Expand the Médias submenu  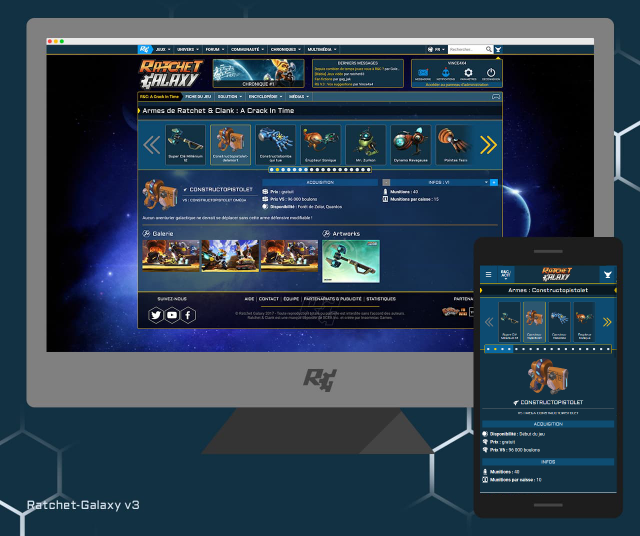click(299, 97)
